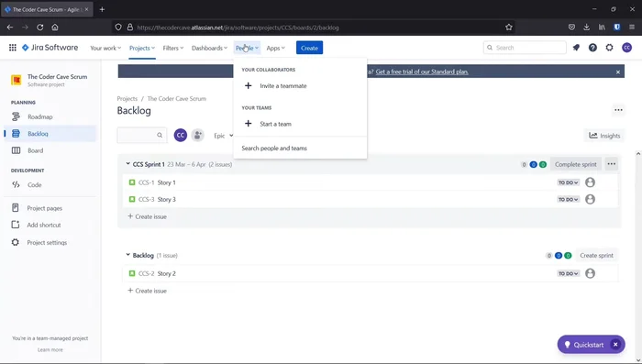The width and height of the screenshot is (642, 364).
Task: Open the Filters dropdown
Action: pos(172,48)
